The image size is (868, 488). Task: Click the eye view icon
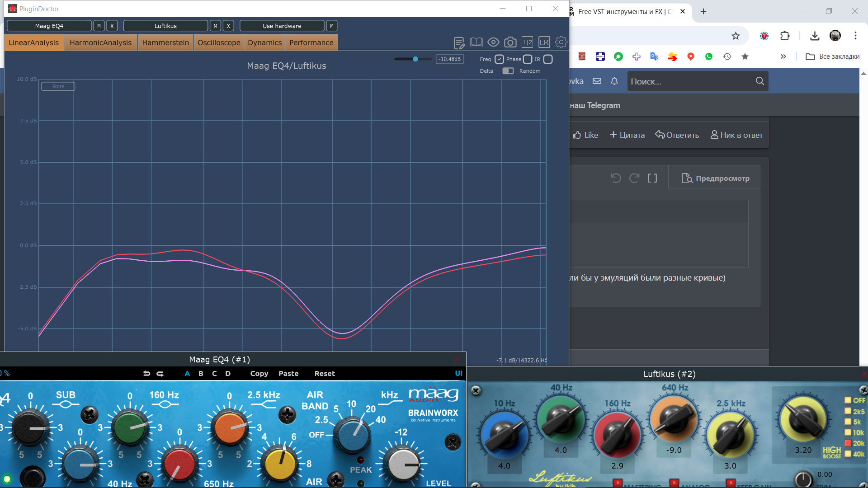[493, 42]
